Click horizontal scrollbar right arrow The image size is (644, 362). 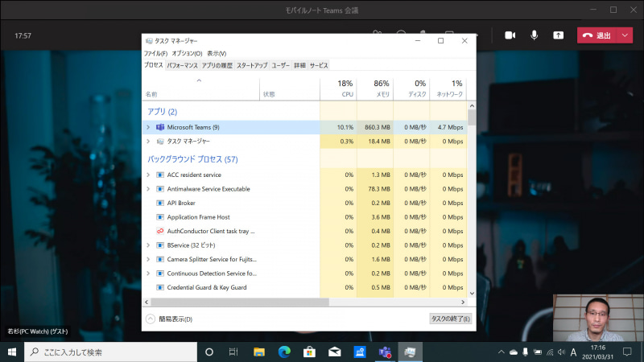pos(463,302)
